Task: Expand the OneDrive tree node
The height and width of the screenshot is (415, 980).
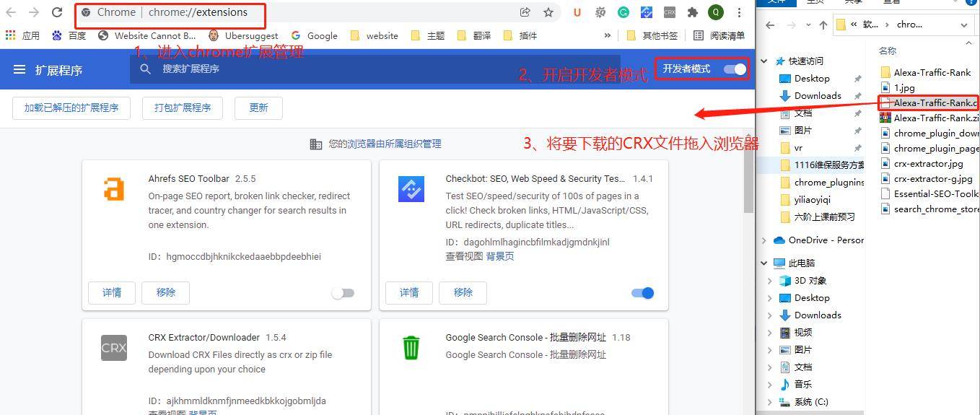Action: click(x=764, y=240)
